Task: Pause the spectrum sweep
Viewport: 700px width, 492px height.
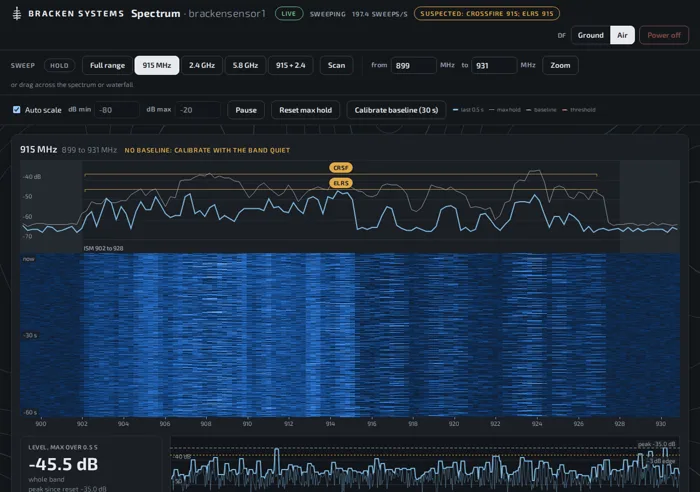Action: [246, 110]
